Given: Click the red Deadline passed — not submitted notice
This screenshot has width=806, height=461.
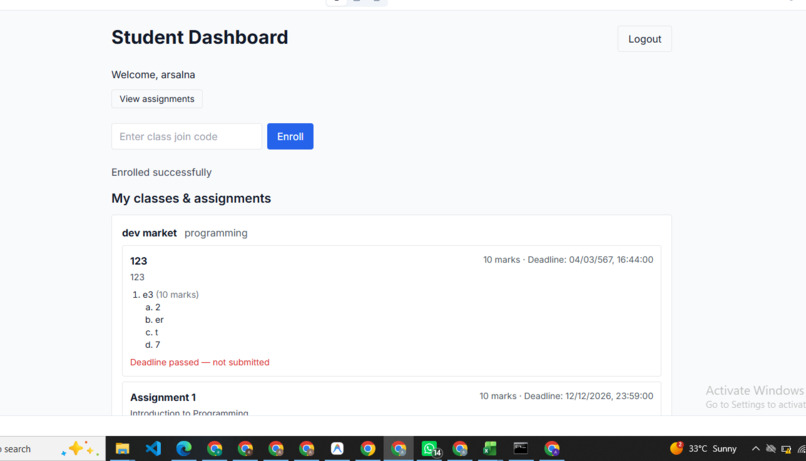Looking at the screenshot, I should [199, 362].
